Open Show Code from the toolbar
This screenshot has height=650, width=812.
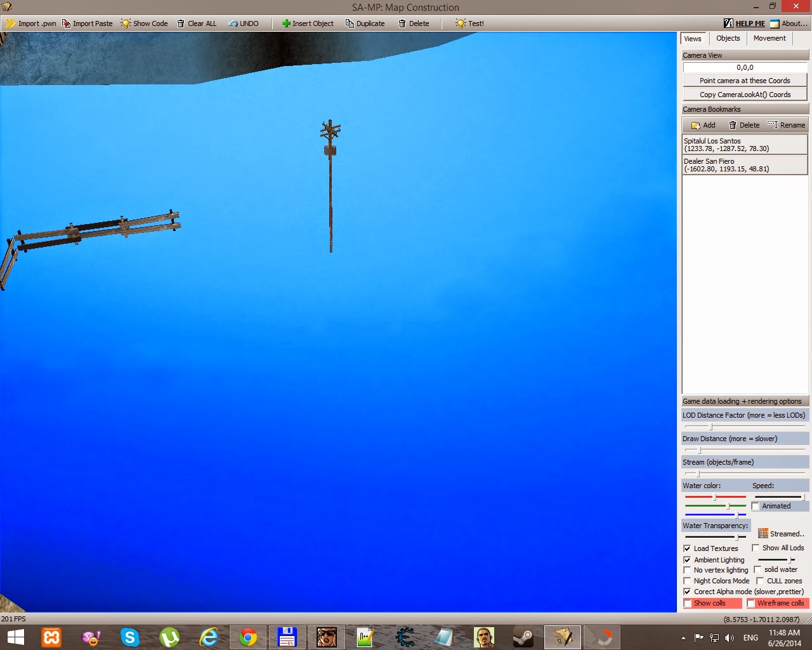(145, 23)
